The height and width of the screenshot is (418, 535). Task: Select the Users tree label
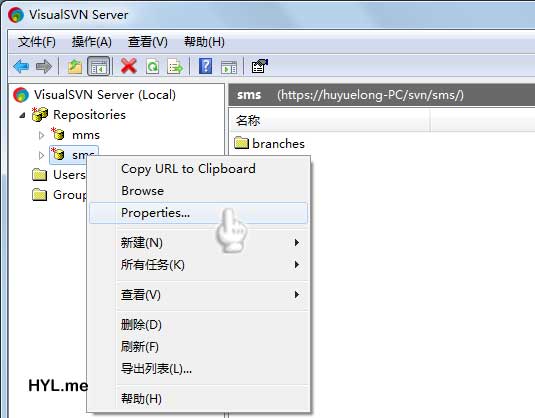point(69,175)
